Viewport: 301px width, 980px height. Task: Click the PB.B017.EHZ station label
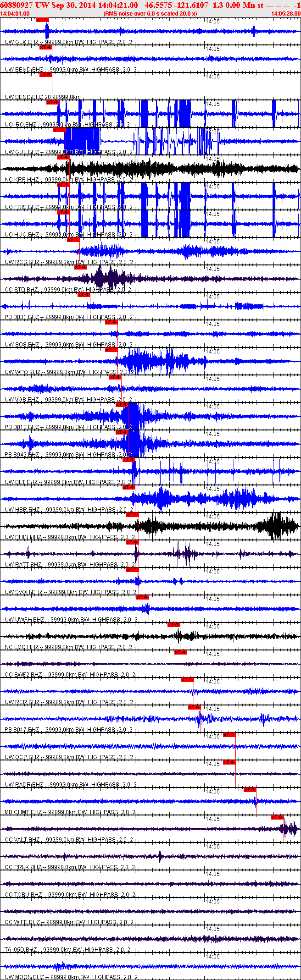click(x=68, y=730)
